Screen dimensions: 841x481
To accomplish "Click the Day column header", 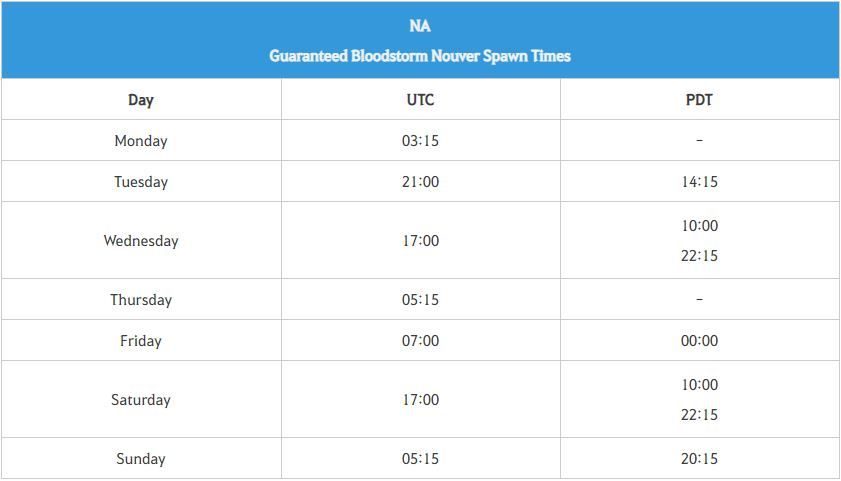I will 141,100.
